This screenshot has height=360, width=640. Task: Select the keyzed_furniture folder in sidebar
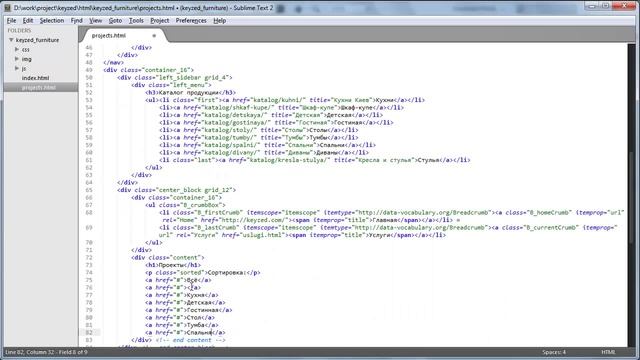(x=38, y=40)
